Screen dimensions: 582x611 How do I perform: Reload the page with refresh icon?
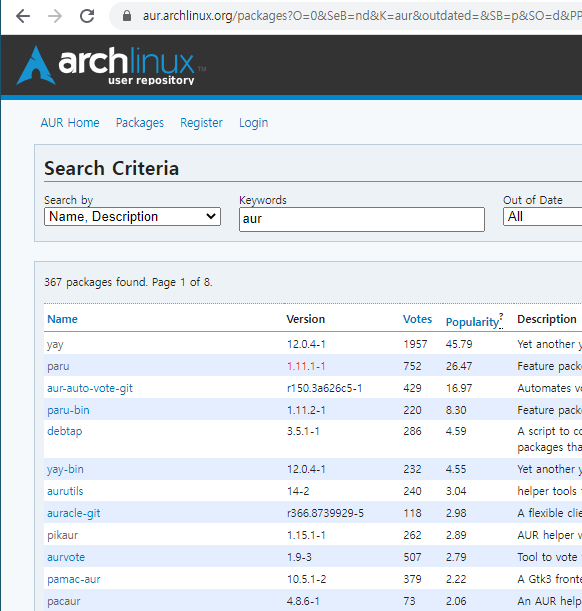tap(87, 16)
